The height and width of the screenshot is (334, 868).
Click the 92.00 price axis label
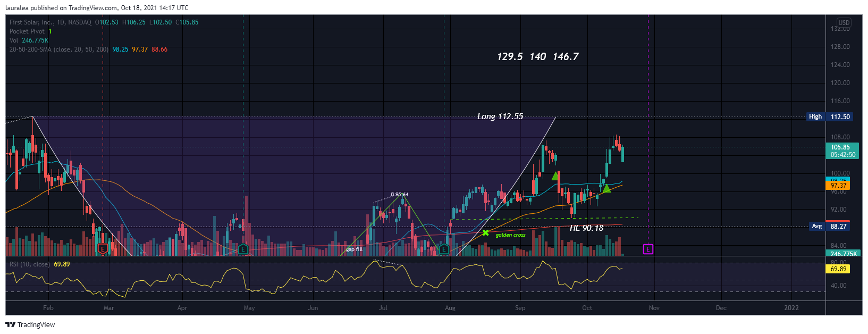click(x=839, y=210)
